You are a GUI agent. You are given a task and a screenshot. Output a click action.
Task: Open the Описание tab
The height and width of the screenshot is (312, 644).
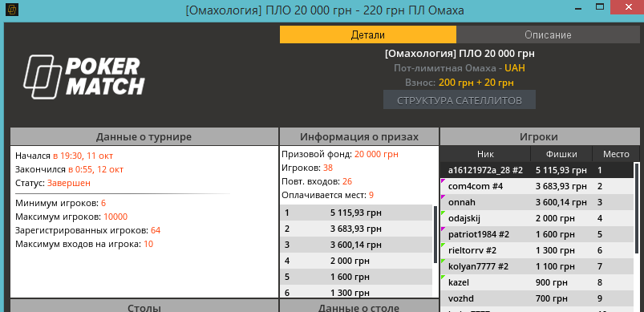(x=548, y=35)
